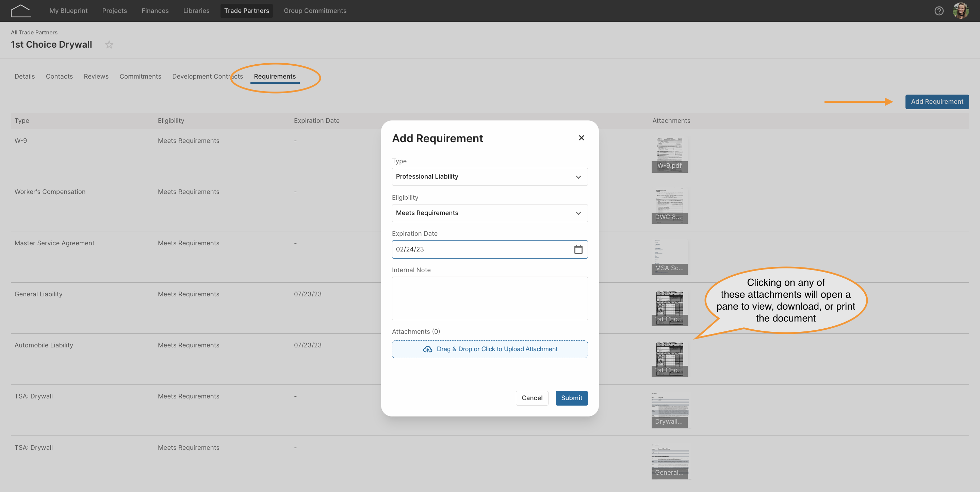Select the Requirements tab
Viewport: 980px width, 492px height.
275,77
